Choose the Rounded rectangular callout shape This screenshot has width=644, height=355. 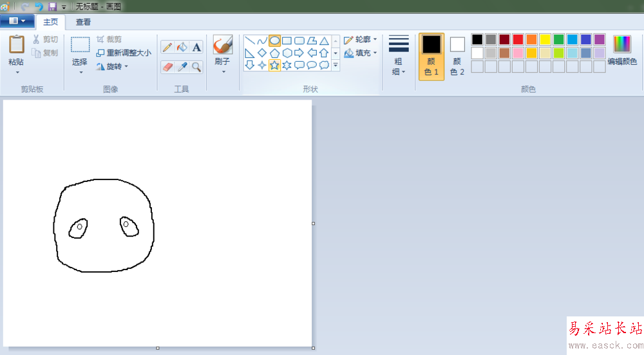point(299,65)
